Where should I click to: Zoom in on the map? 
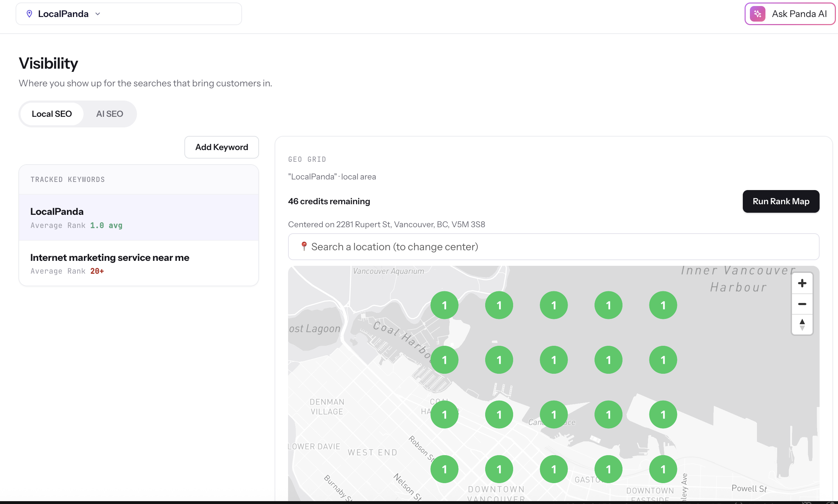(x=802, y=283)
